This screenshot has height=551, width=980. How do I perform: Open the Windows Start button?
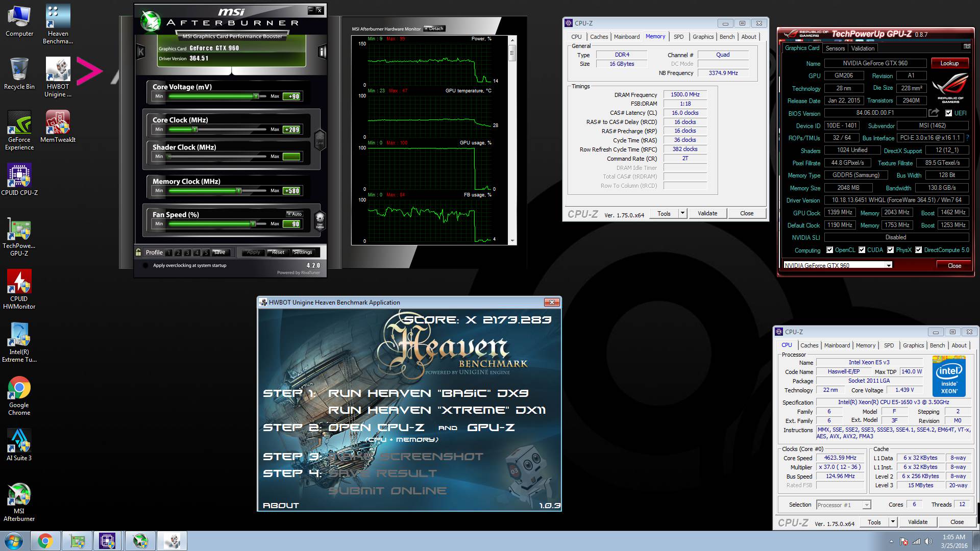click(14, 541)
